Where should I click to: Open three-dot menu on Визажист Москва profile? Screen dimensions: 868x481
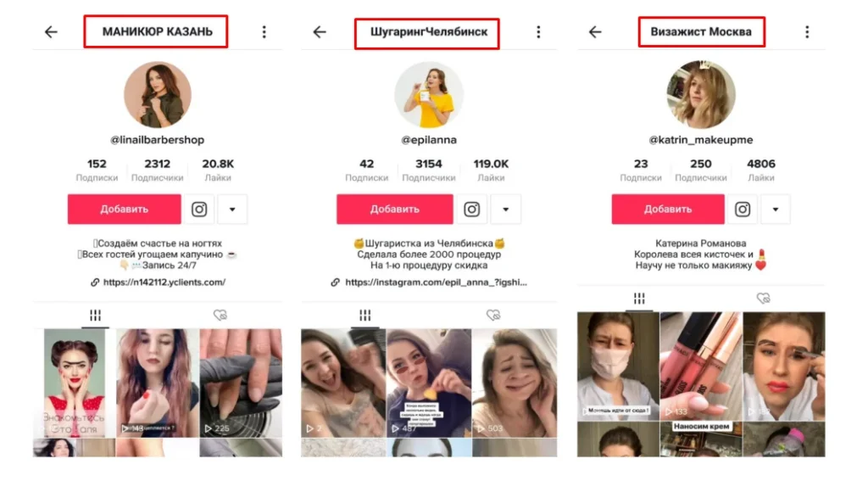coord(807,32)
